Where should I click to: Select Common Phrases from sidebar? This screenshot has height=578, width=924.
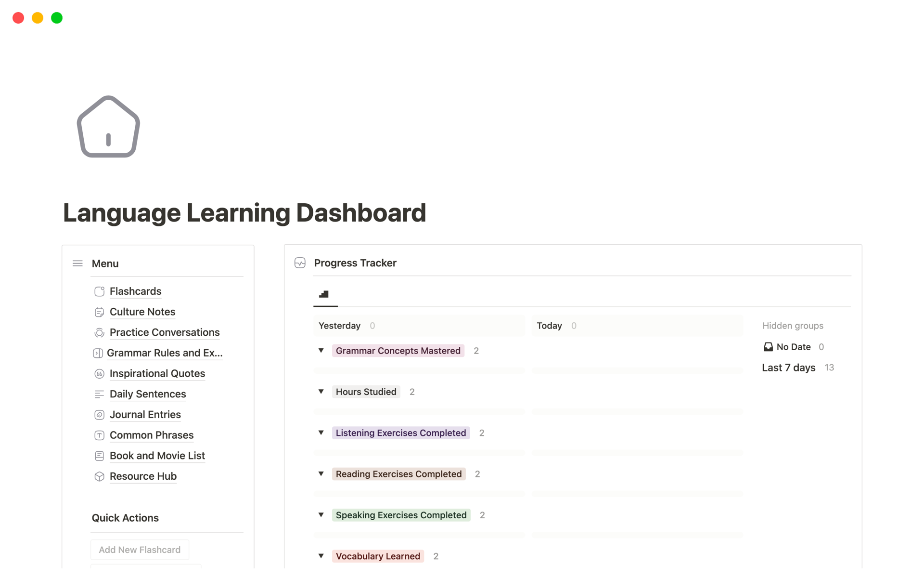[151, 434]
